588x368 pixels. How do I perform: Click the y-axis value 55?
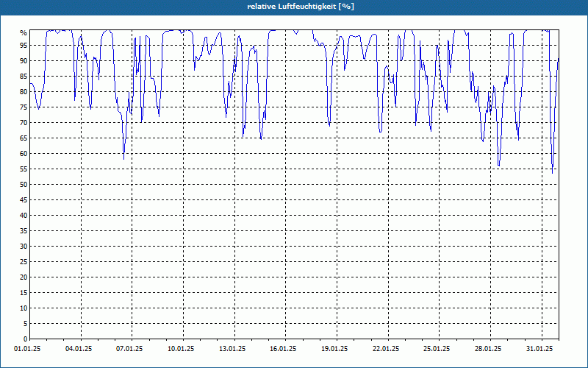pos(24,169)
